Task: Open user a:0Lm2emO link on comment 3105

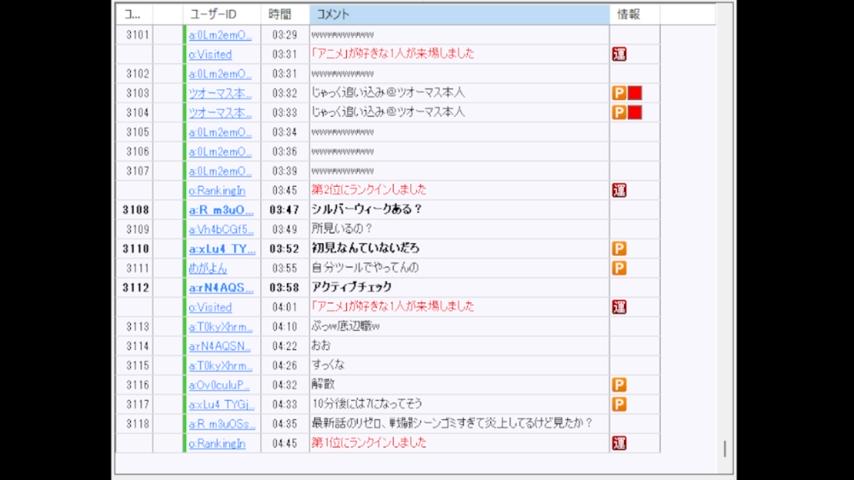Action: pyautogui.click(x=220, y=132)
